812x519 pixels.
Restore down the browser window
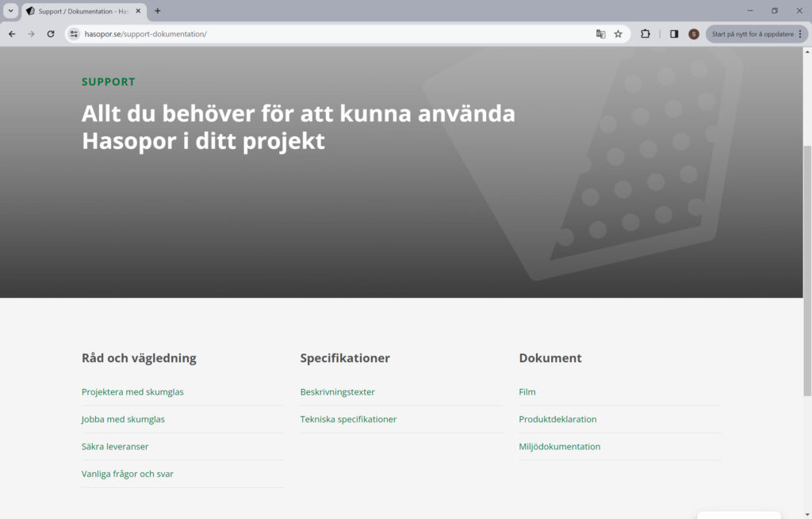coord(775,10)
